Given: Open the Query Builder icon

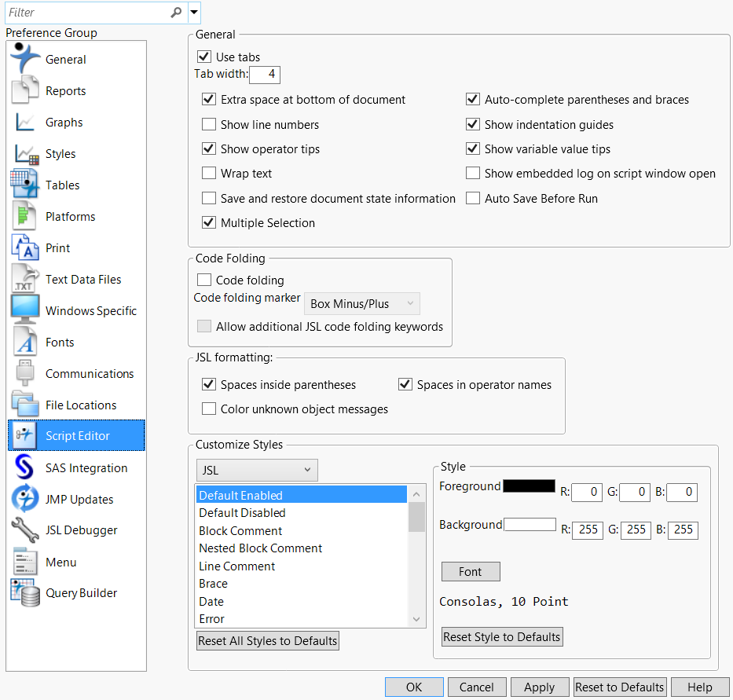Looking at the screenshot, I should (25, 593).
